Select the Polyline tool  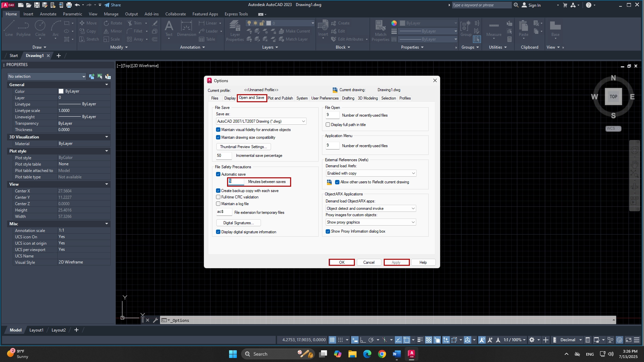(x=23, y=28)
